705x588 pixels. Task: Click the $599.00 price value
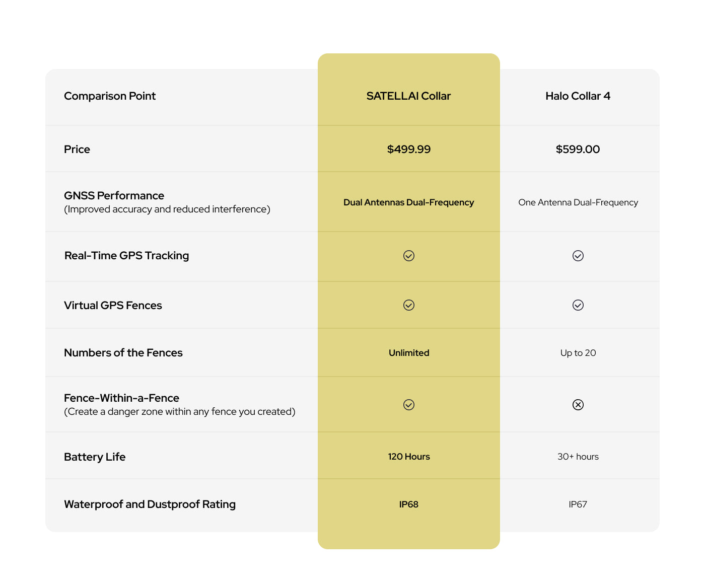point(578,149)
